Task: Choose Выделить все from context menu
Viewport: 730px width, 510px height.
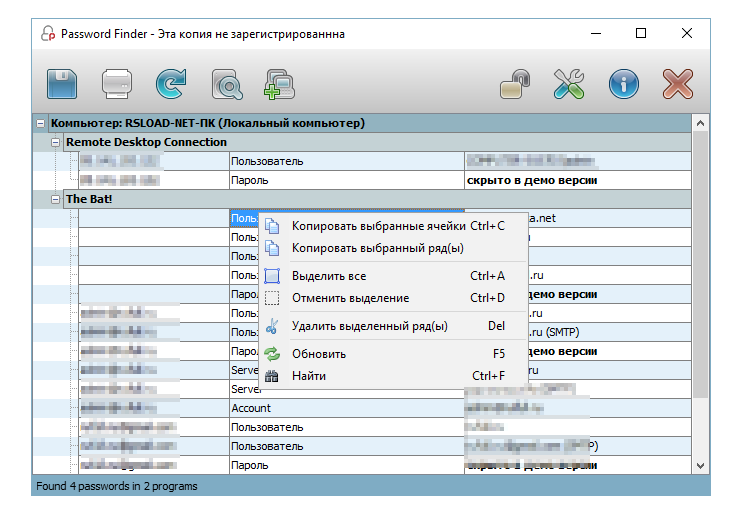Action: tap(393, 276)
